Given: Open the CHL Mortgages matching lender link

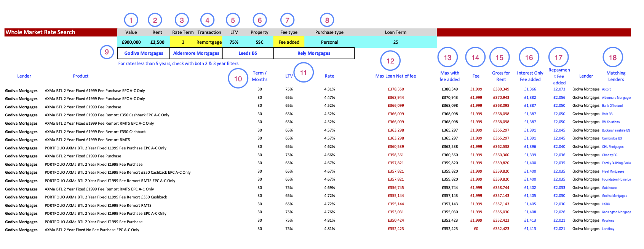Looking at the screenshot, I should (612, 147).
